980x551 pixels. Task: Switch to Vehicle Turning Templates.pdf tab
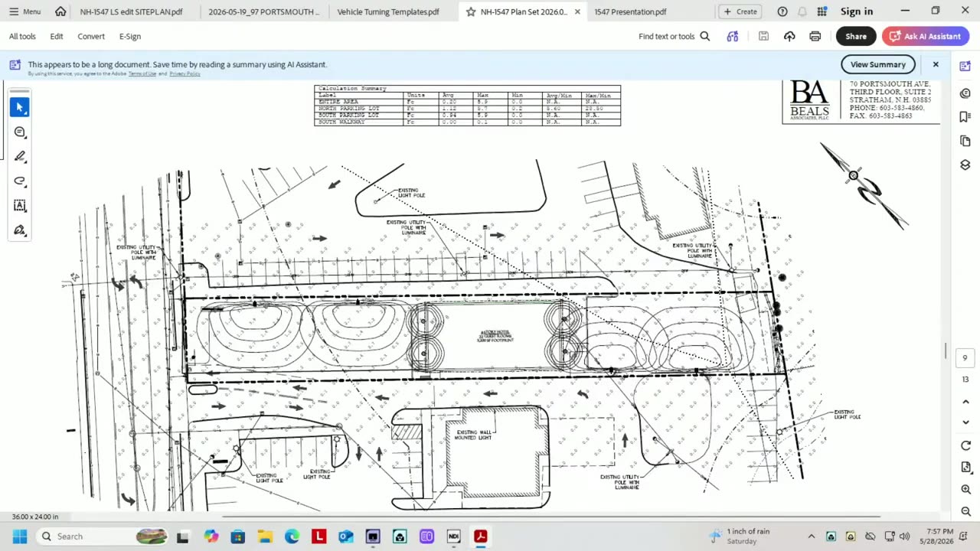388,11
